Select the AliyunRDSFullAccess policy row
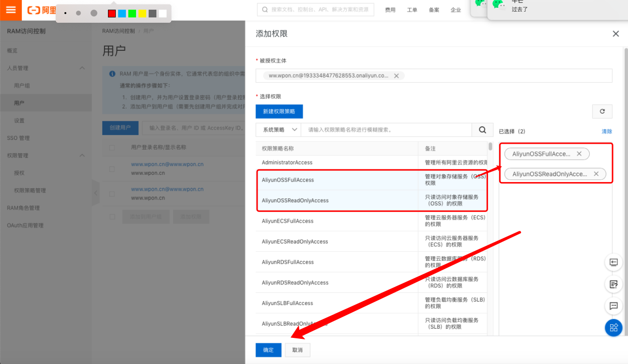Screen dimensions: 628x364 point(371,262)
